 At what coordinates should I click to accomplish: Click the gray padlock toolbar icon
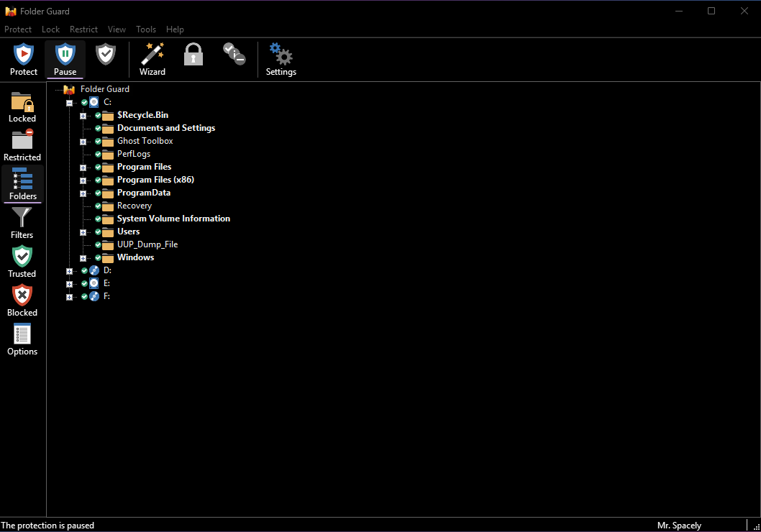coord(193,54)
